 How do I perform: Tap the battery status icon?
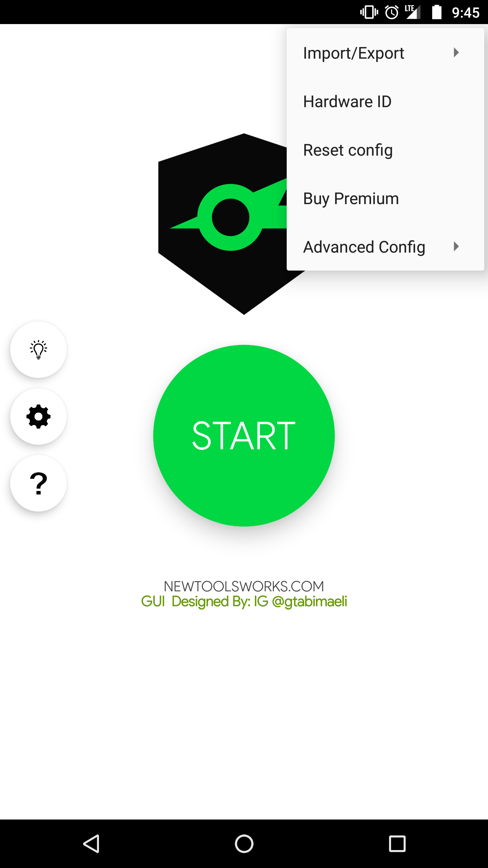click(437, 12)
